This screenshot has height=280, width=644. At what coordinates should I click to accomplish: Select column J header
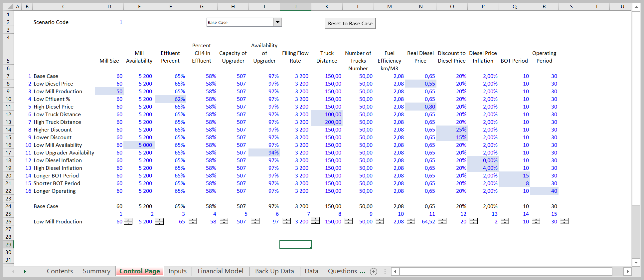coord(295,7)
